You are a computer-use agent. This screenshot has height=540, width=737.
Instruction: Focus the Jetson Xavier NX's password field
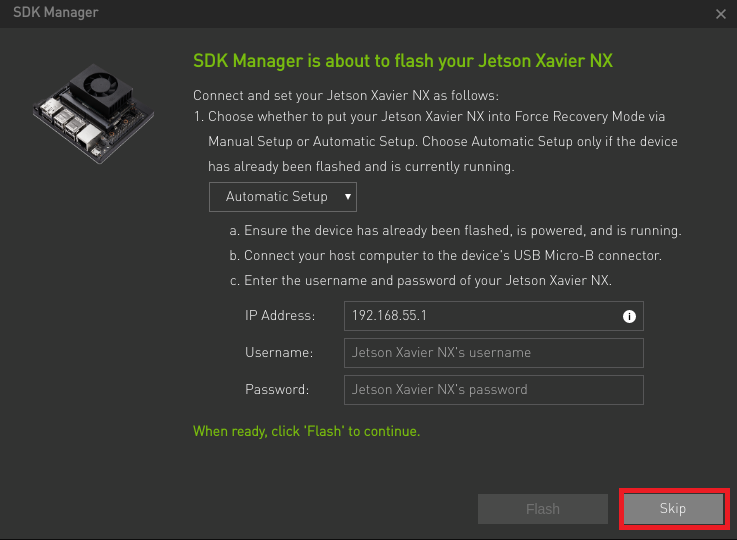coord(494,390)
